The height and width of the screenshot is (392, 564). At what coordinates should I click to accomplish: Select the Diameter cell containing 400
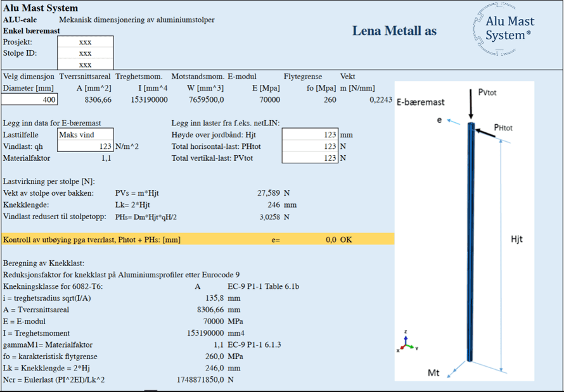29,99
